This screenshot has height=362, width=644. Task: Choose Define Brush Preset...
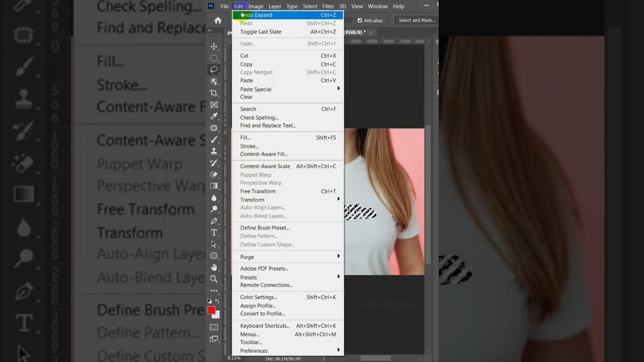[x=288, y=228]
